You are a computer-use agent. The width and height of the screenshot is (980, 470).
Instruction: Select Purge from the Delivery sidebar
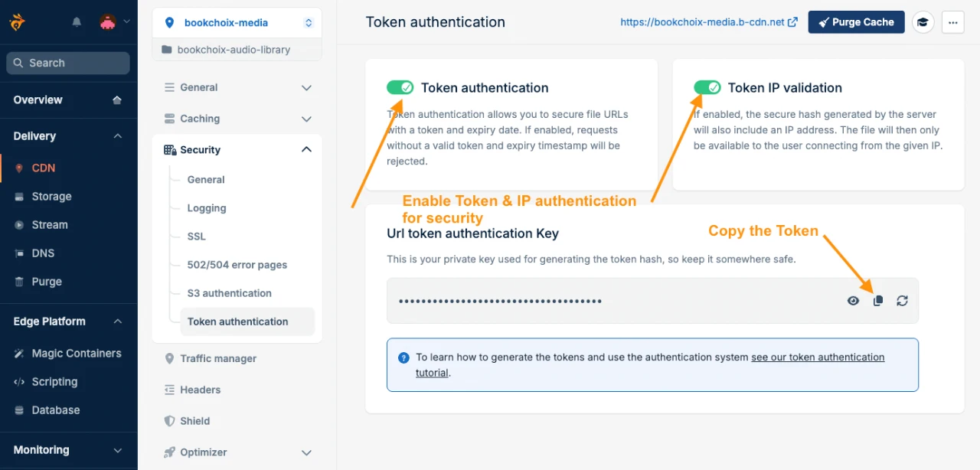48,281
